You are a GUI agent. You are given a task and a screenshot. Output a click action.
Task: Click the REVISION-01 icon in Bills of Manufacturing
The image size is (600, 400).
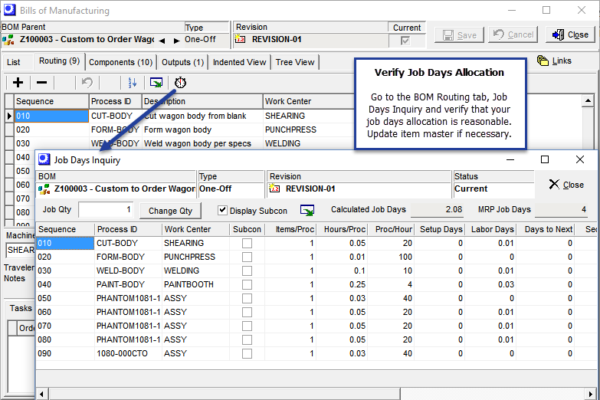[x=240, y=39]
